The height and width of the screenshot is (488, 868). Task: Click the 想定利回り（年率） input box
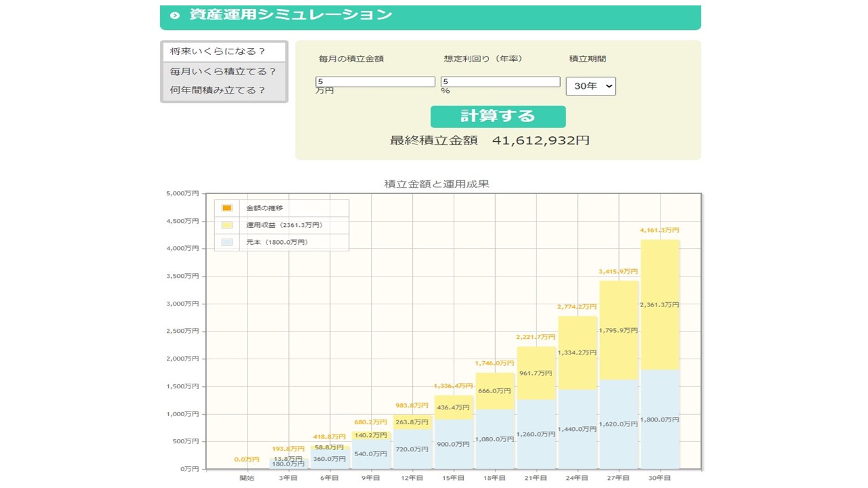click(x=500, y=82)
